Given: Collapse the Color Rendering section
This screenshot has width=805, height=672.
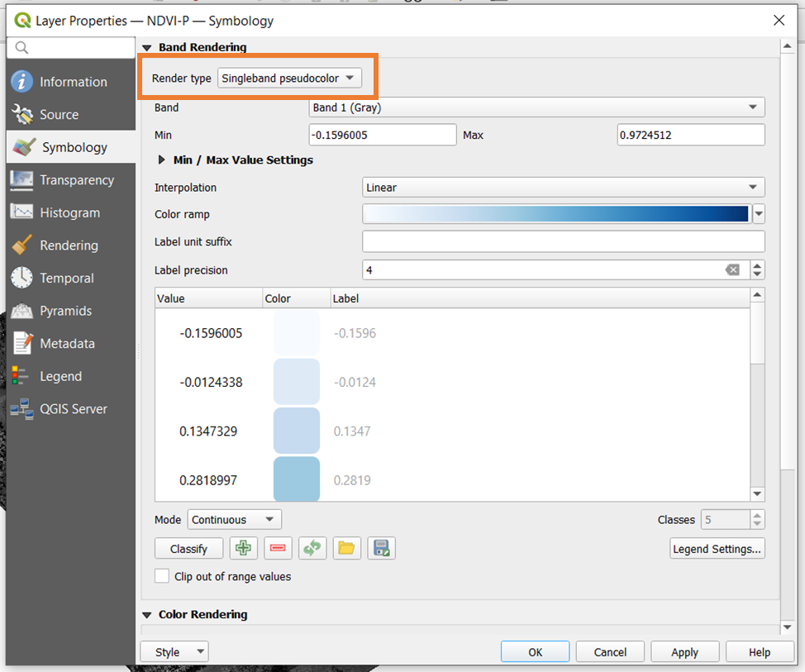Looking at the screenshot, I should pyautogui.click(x=147, y=615).
